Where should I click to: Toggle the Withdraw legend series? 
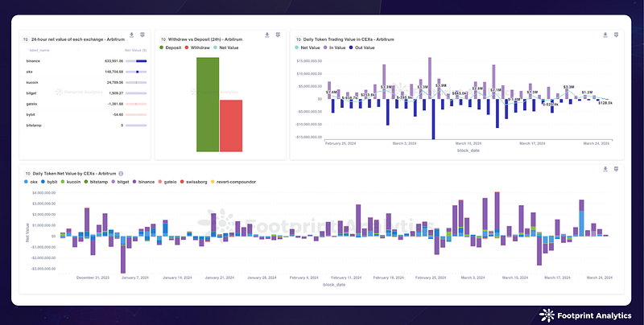[198, 47]
